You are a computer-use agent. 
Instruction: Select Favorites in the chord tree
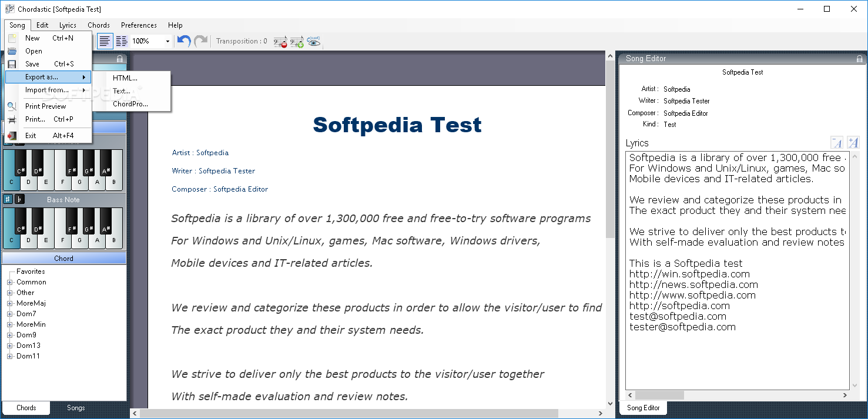[31, 272]
